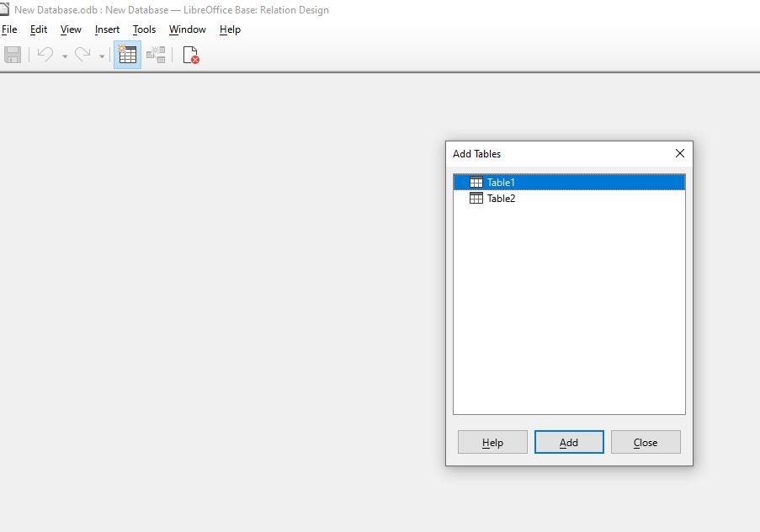Screen dimensions: 760x532
Task: Click the Help button in the dialog
Action: [492, 443]
